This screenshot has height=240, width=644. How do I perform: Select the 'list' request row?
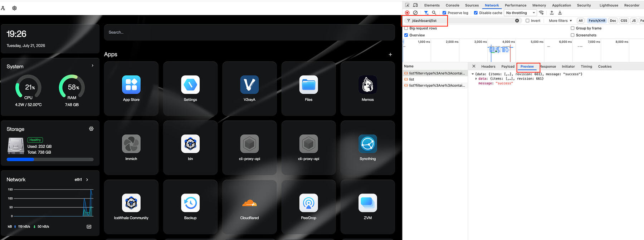[435, 79]
